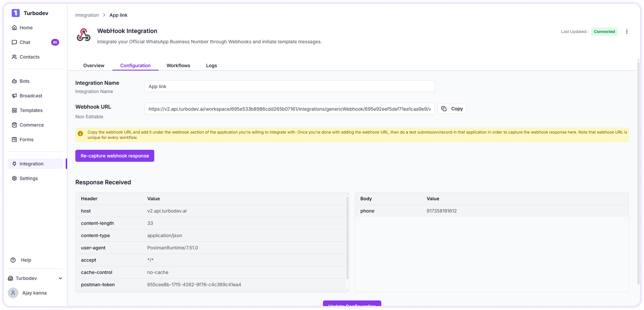Go to Templates from the sidebar
Screen dimensions: 644x310
pyautogui.click(x=31, y=110)
